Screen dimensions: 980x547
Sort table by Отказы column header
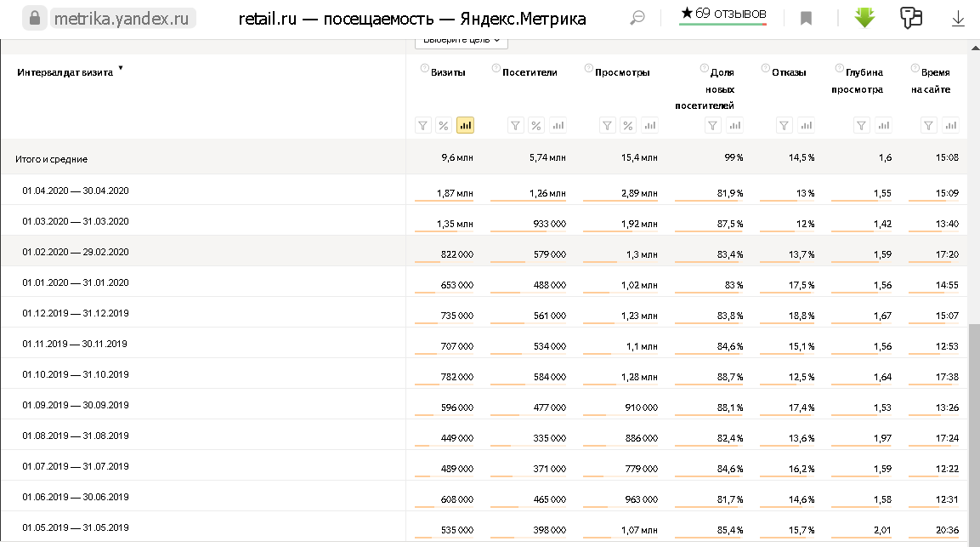click(x=789, y=72)
